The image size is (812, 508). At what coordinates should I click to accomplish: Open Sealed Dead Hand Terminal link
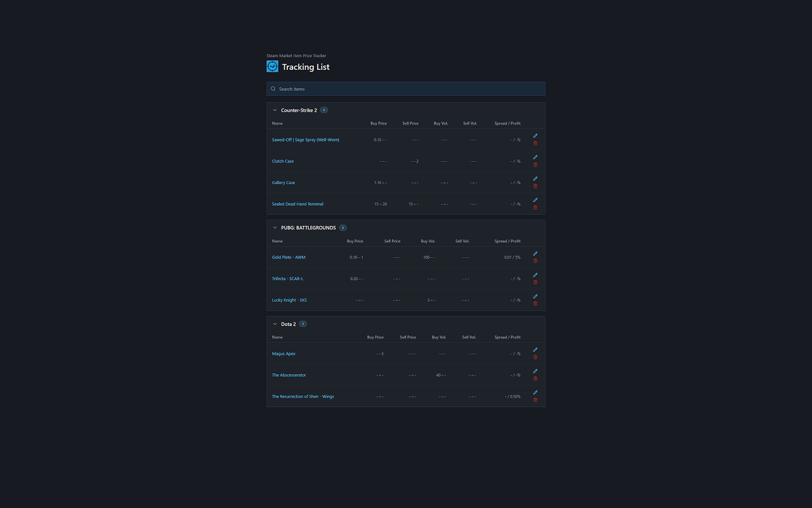(298, 204)
